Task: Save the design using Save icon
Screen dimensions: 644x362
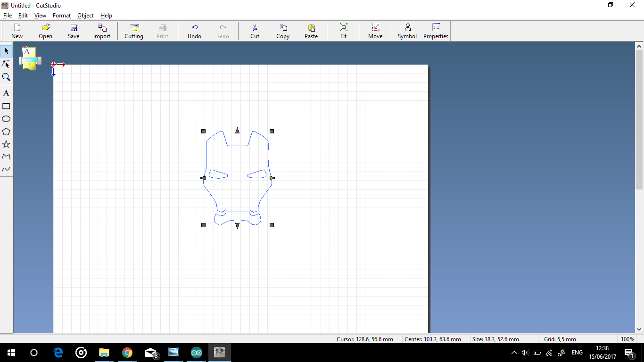Action: tap(74, 31)
